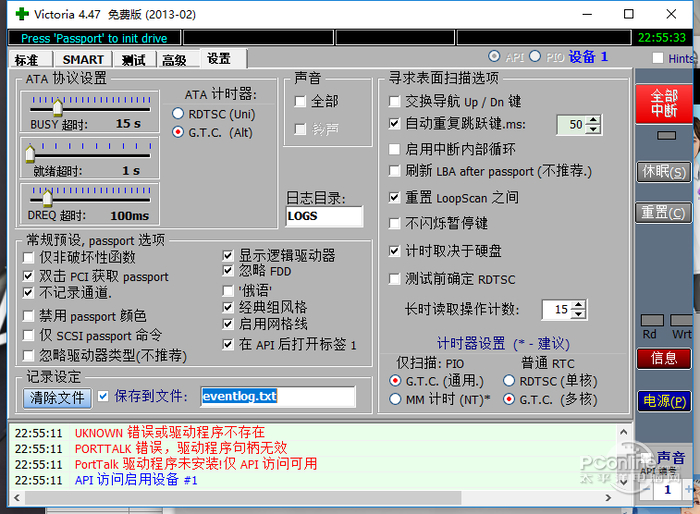700x514 pixels.
Task: Adjust the BUSY 超时 slider
Action: (58, 107)
